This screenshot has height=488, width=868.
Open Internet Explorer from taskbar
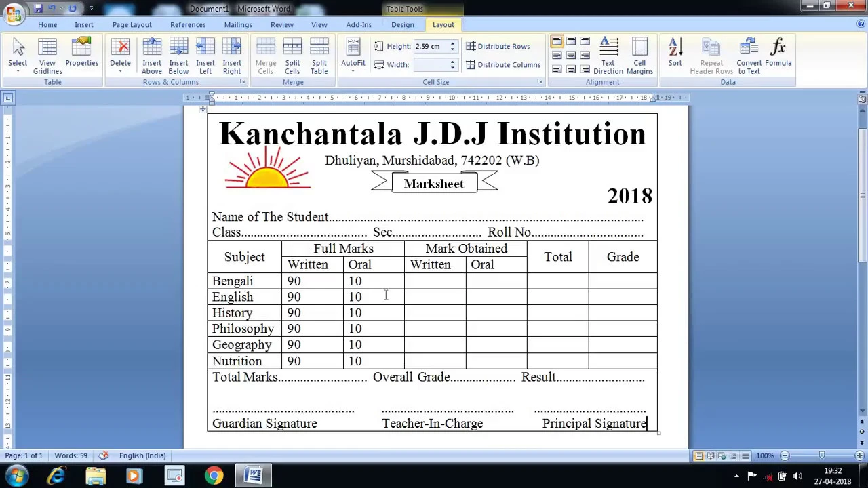pyautogui.click(x=56, y=476)
